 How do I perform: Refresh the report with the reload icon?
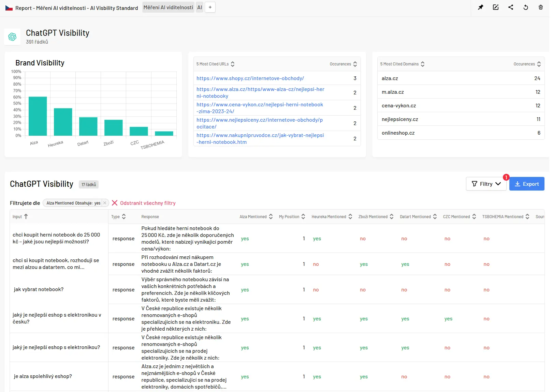[x=526, y=7]
